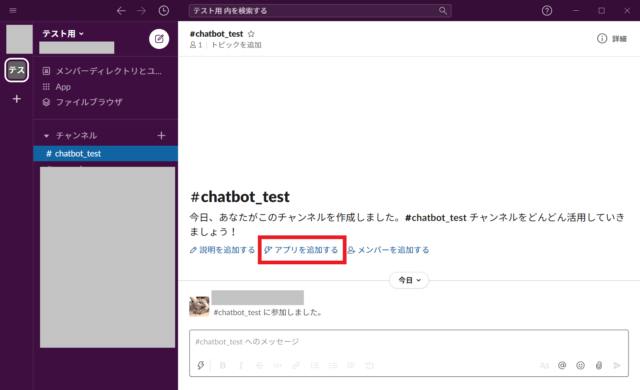The image size is (640, 390).
Task: Open help with the question mark icon
Action: (x=547, y=11)
